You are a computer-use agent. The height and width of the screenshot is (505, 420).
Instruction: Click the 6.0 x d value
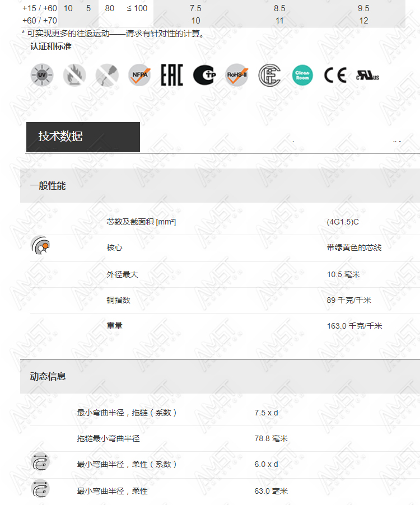[266, 465]
